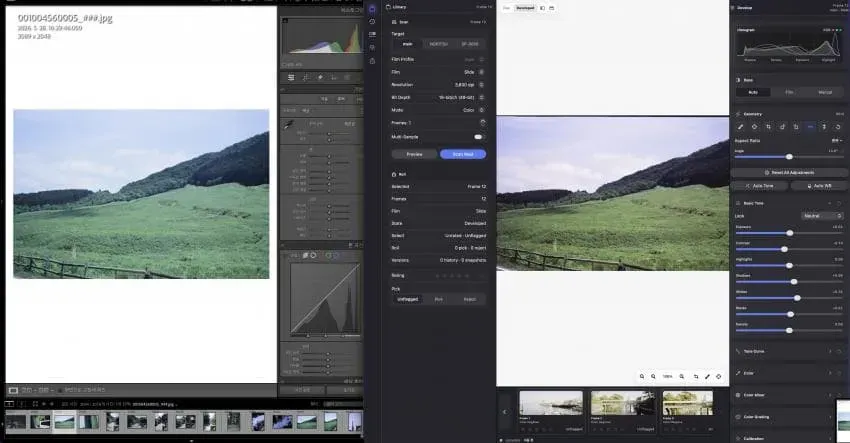
Task: Click the Auto Tone button
Action: (x=759, y=186)
